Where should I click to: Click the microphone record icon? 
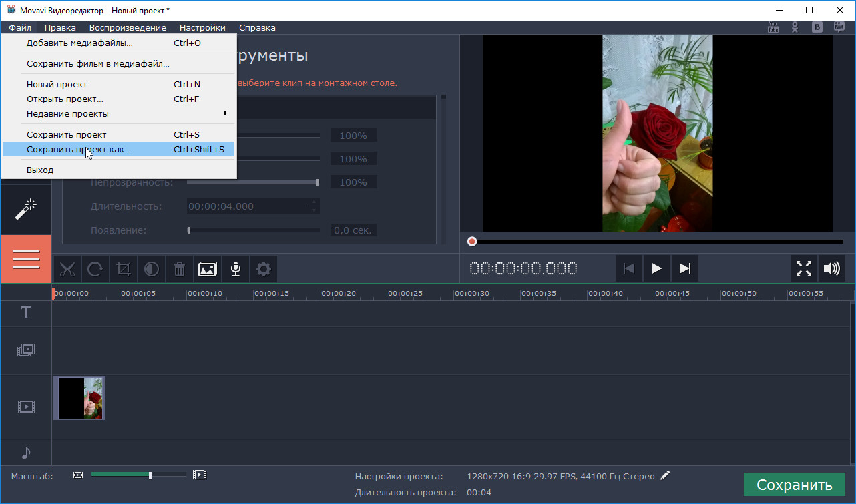click(x=235, y=269)
